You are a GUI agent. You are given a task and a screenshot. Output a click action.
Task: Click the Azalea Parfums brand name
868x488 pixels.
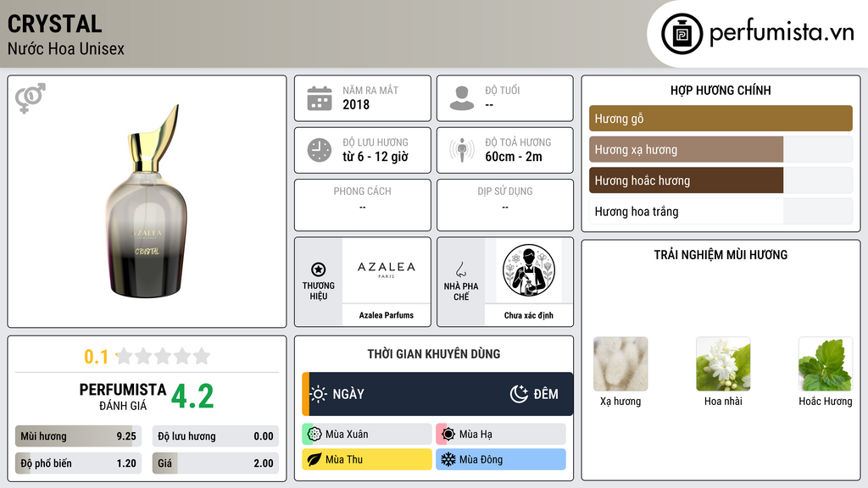click(x=387, y=315)
